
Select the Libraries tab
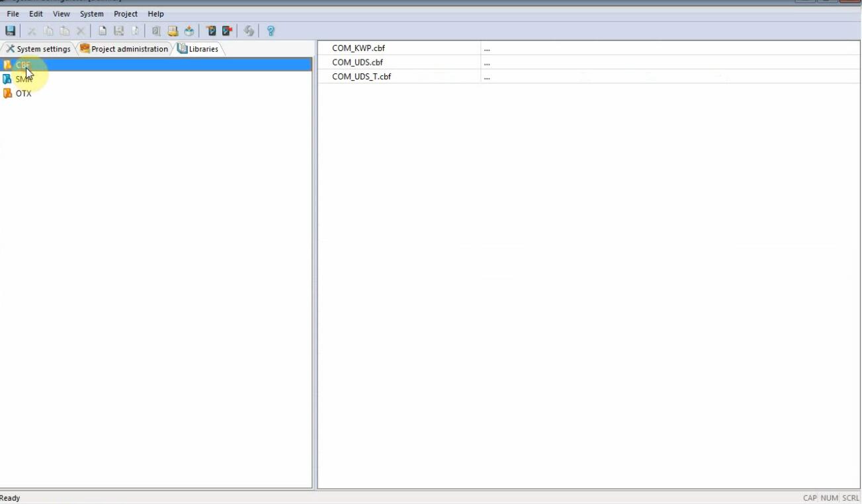click(x=198, y=49)
